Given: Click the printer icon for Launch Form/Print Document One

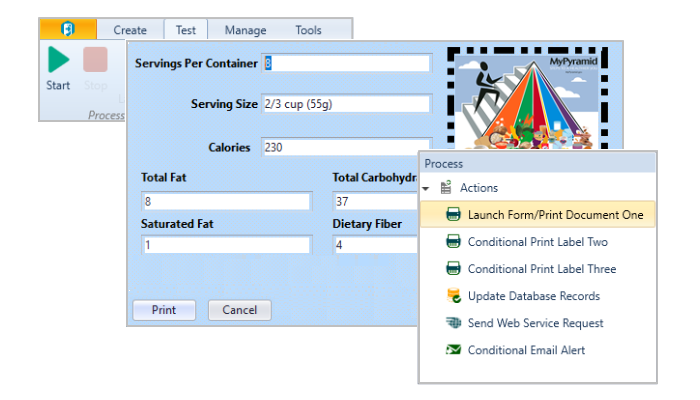Looking at the screenshot, I should (x=452, y=214).
